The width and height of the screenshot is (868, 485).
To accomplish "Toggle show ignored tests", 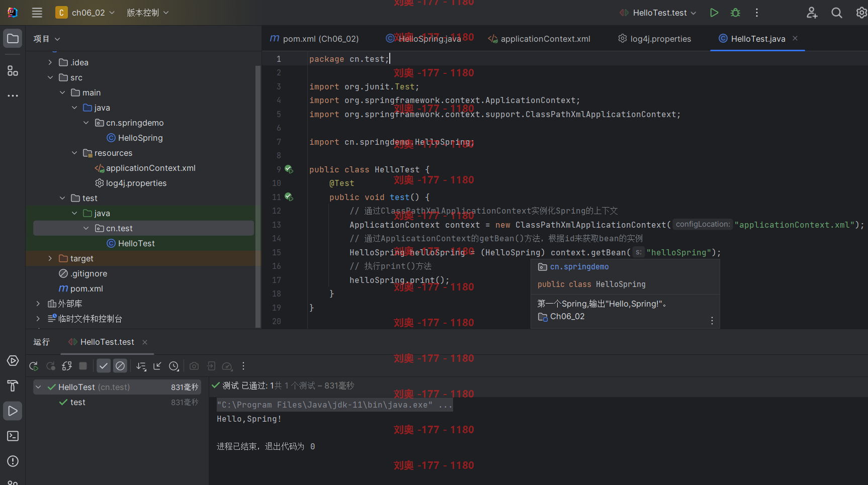I will pos(120,366).
